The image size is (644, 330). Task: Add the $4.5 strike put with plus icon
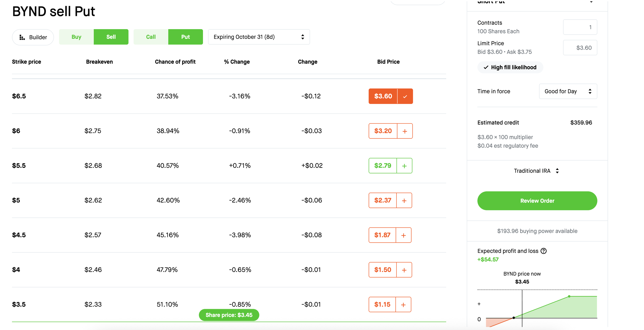[x=404, y=235]
